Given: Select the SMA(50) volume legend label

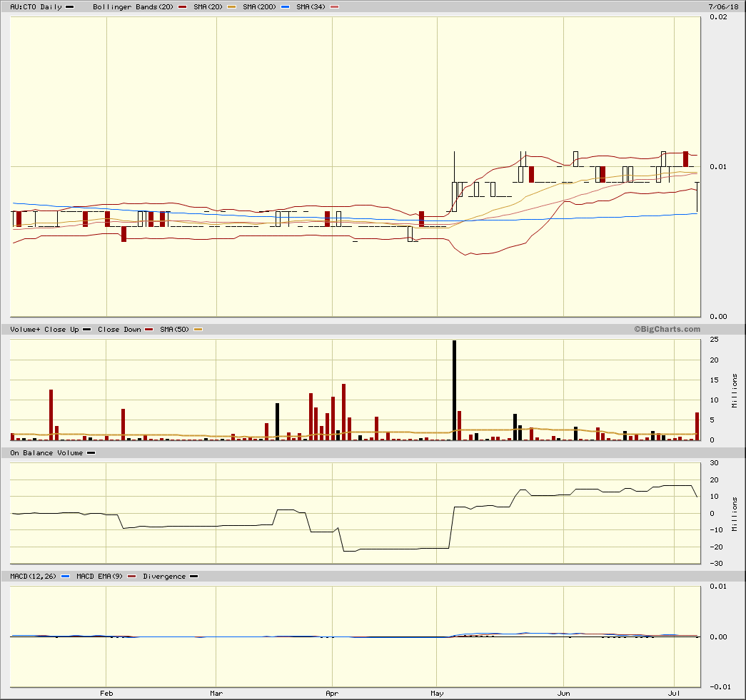Looking at the screenshot, I should point(175,330).
